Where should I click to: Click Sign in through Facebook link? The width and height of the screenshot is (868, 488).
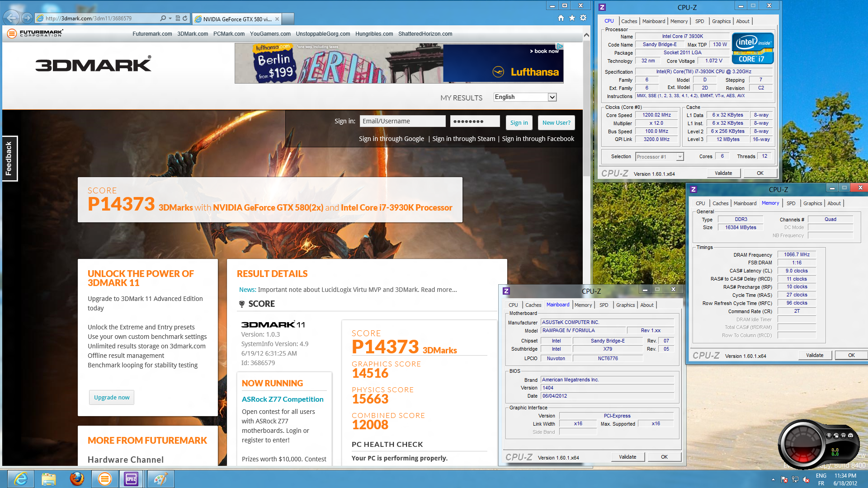(538, 139)
